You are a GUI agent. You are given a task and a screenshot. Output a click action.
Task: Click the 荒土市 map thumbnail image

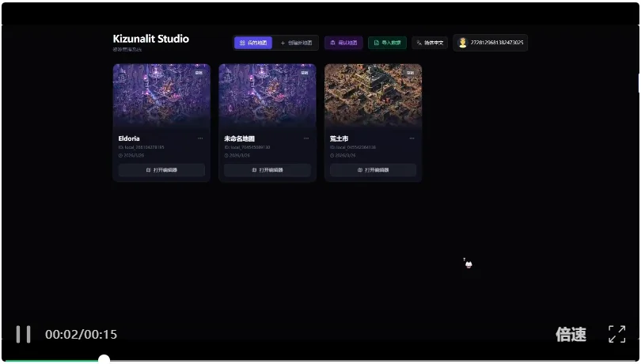373,95
